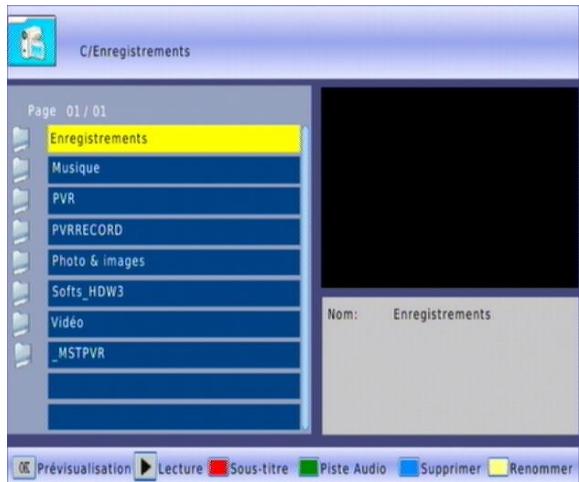Click the Enregistrements name in info panel
The height and width of the screenshot is (482, 579).
pos(442,315)
